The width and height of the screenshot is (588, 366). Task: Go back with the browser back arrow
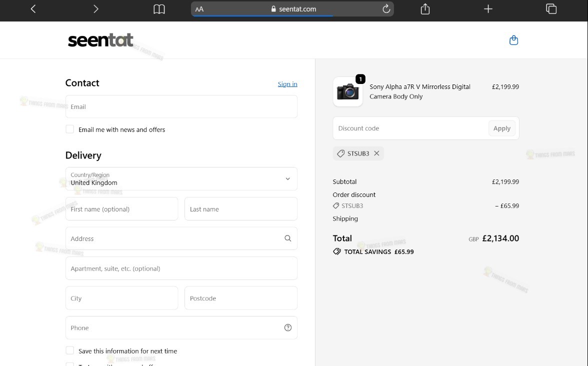pos(33,9)
